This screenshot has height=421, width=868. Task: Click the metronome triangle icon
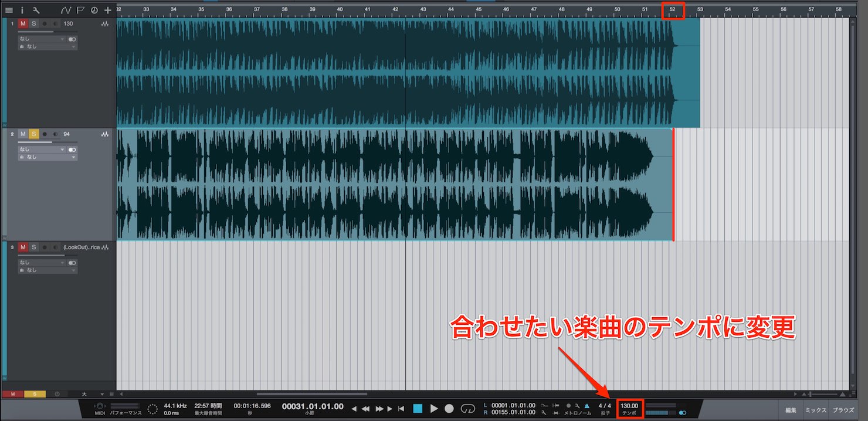click(587, 406)
